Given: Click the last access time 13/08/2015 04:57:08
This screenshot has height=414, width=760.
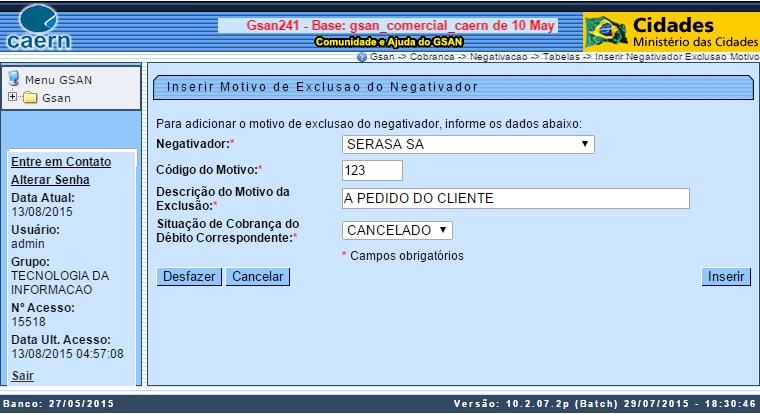Looking at the screenshot, I should 67,354.
